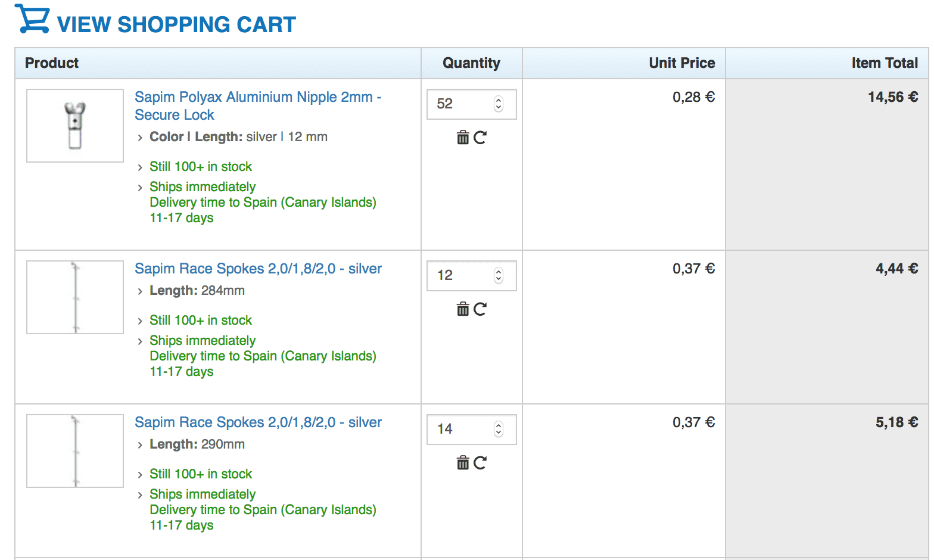The height and width of the screenshot is (560, 934).
Task: Click quantity field showing 12
Action: click(471, 275)
